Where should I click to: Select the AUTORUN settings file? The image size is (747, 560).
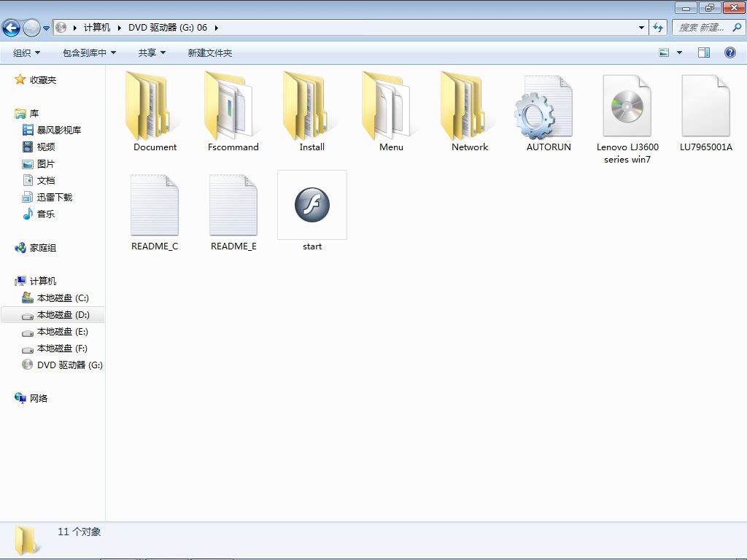point(549,112)
